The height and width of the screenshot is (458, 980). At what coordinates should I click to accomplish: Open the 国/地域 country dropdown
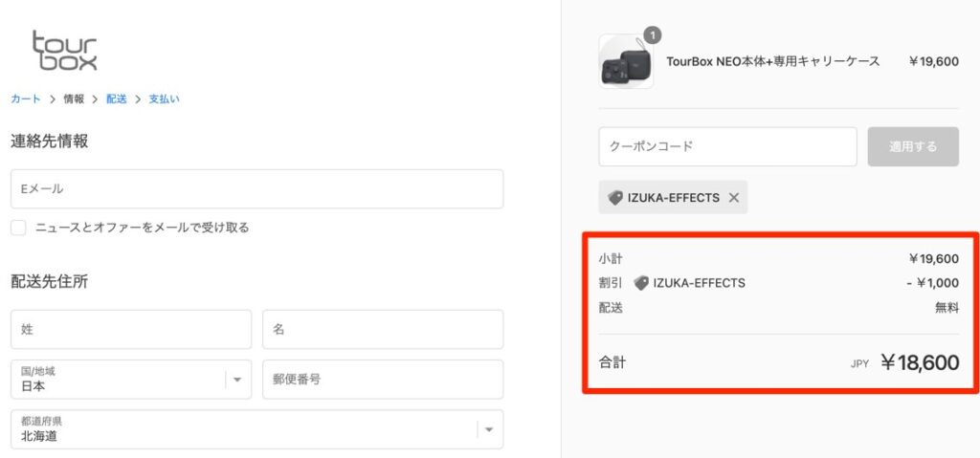[x=131, y=380]
